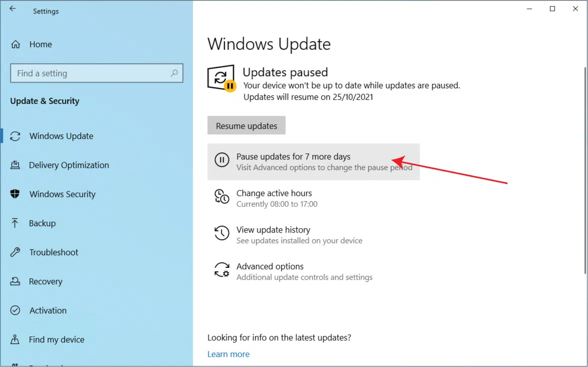Pause updates for 7 more days
Viewport: 588px width, 367px height.
tap(314, 162)
